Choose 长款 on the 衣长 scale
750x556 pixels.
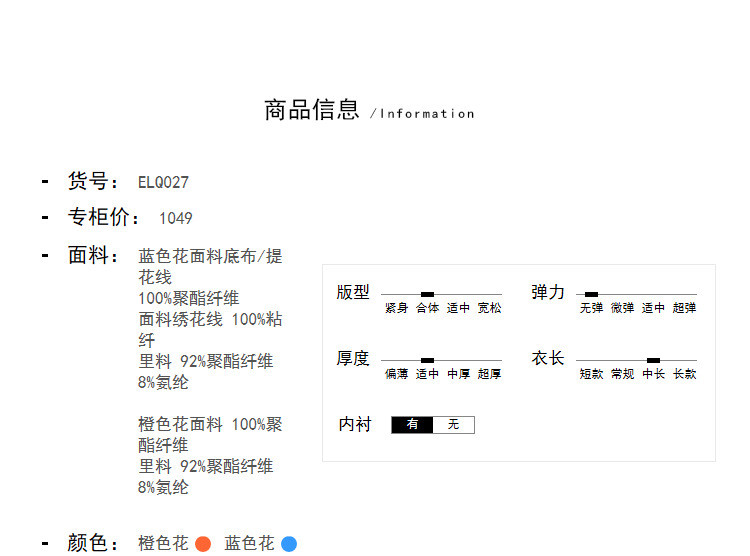coord(684,374)
